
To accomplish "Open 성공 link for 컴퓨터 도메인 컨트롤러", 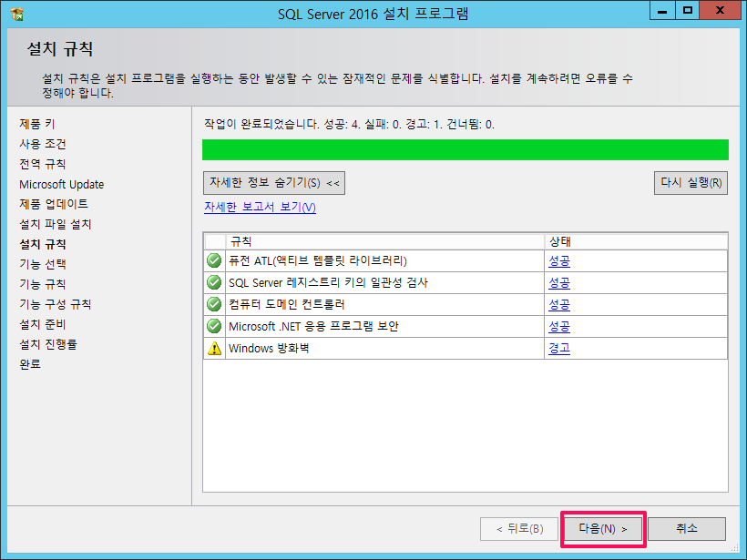I will [559, 305].
